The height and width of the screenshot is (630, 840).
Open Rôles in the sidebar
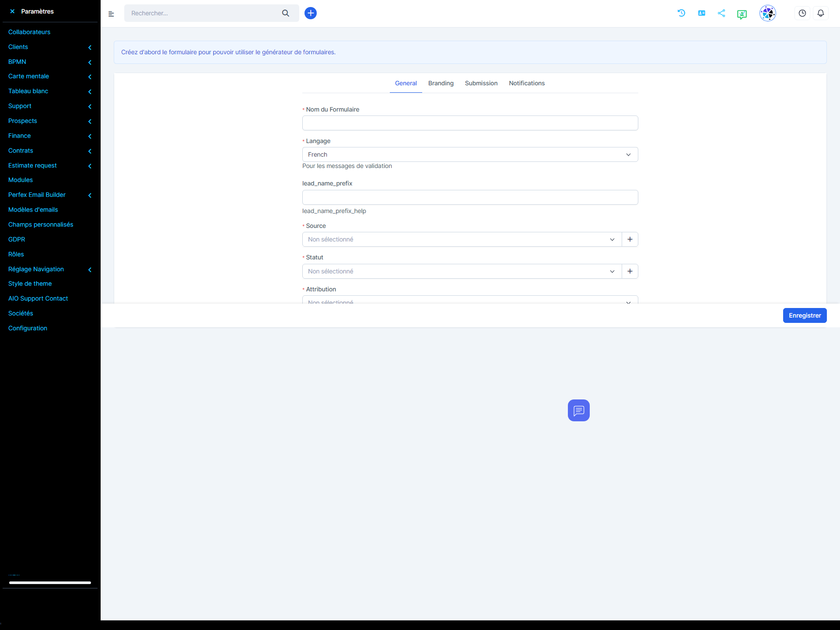pyautogui.click(x=16, y=254)
